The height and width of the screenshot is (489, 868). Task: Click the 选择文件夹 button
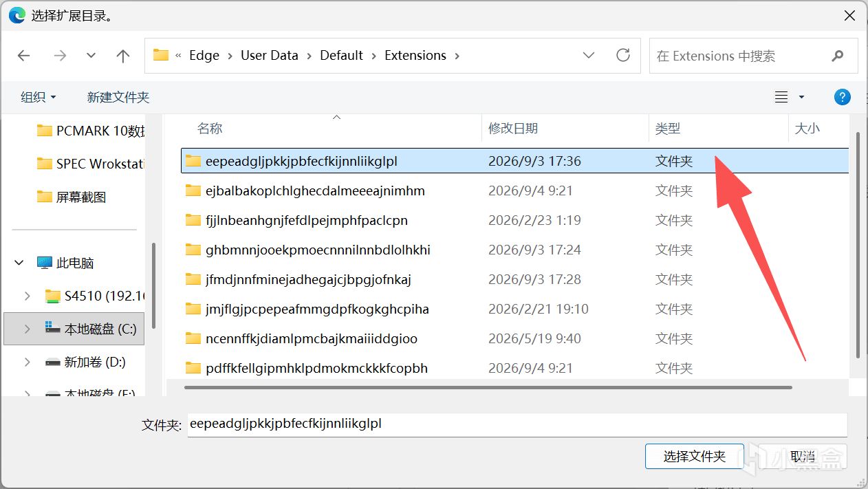pyautogui.click(x=695, y=457)
